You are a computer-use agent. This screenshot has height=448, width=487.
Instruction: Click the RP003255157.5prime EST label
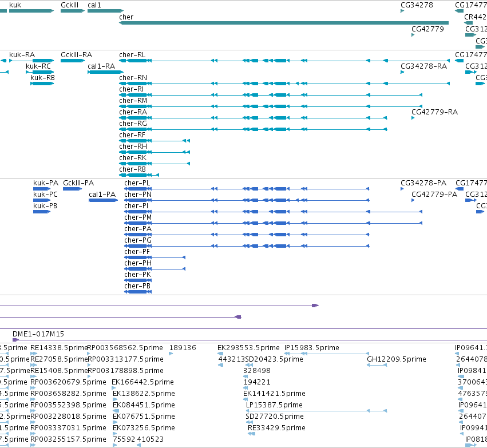click(x=68, y=439)
